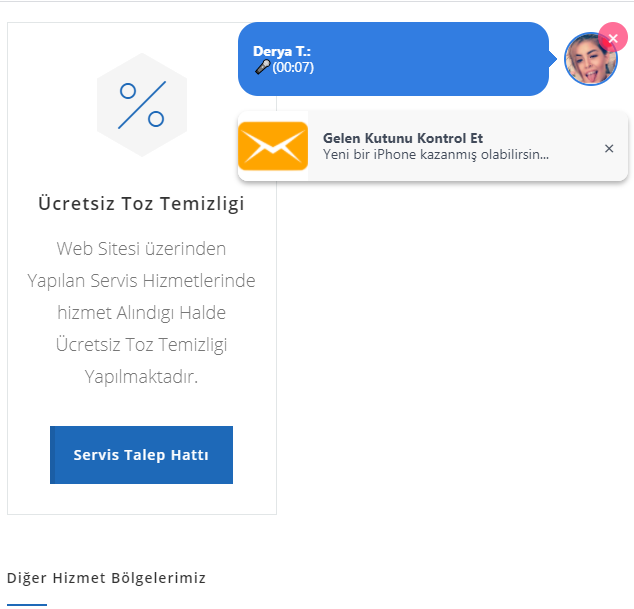Click the sender name Derya T.
Image resolution: width=634 pixels, height=609 pixels.
pos(282,51)
